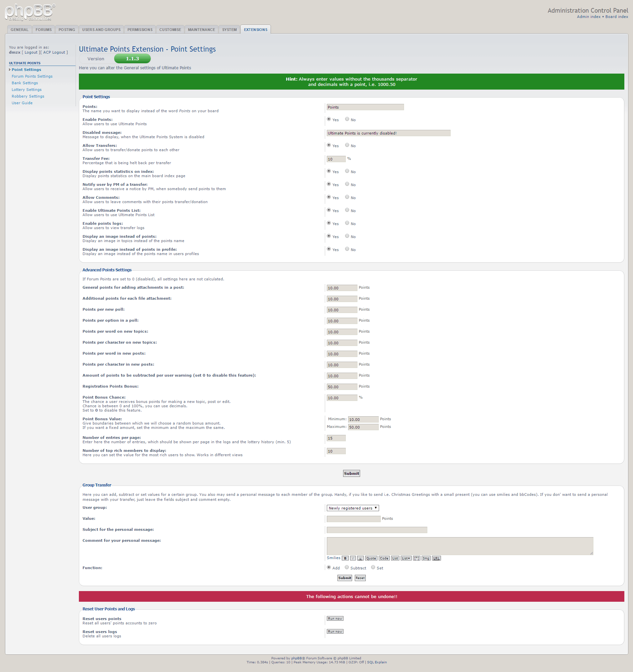Submit the Group Transfer form

344,578
